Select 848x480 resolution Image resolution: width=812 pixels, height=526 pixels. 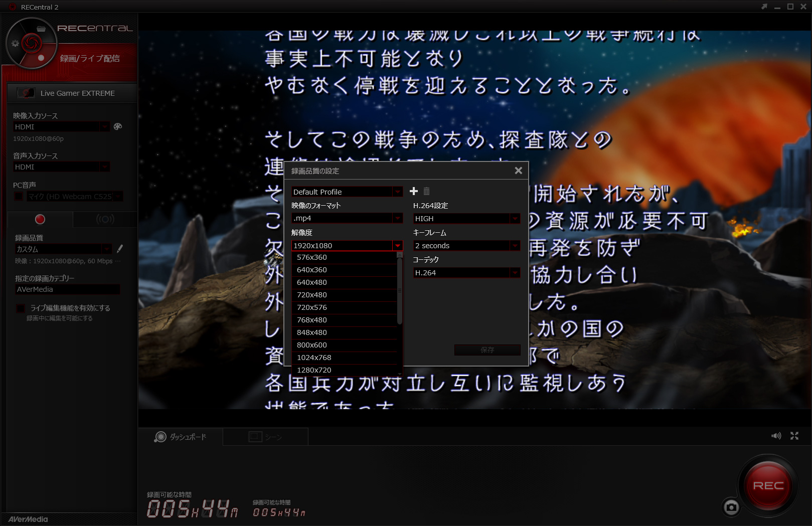tap(344, 332)
